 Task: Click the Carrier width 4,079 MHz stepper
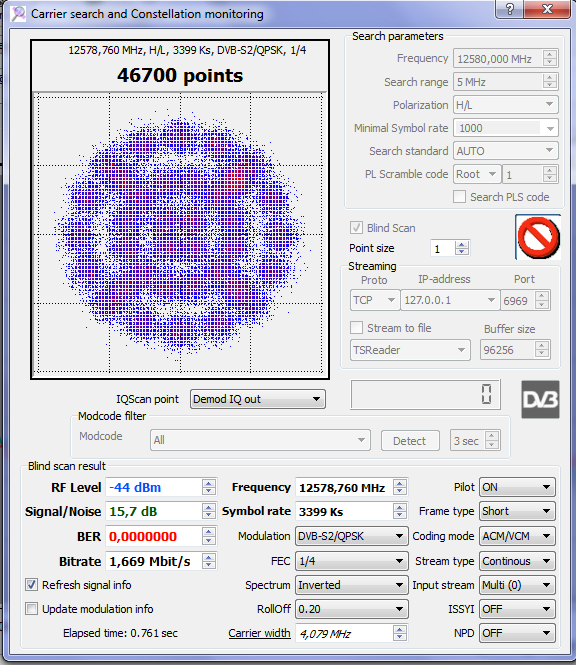[400, 633]
